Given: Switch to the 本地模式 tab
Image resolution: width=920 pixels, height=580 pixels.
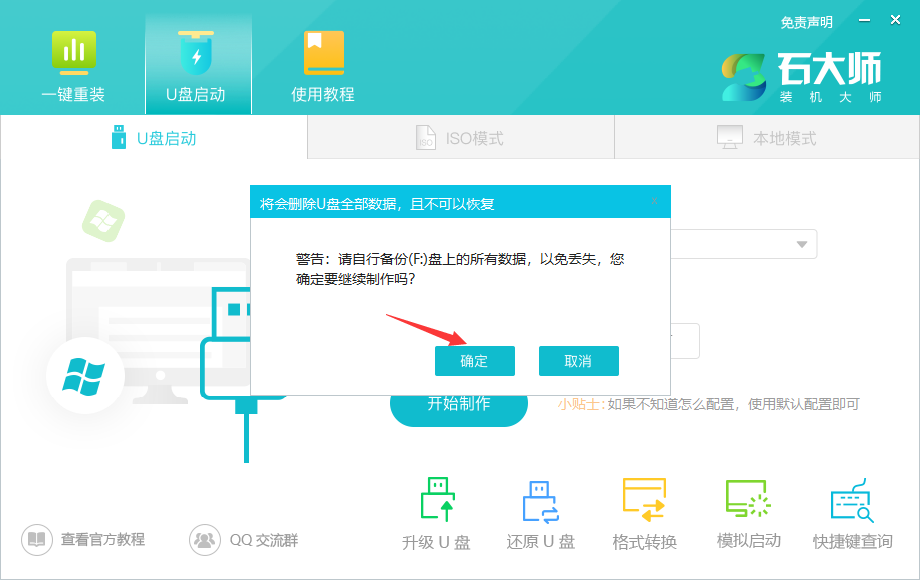Looking at the screenshot, I should tap(765, 137).
